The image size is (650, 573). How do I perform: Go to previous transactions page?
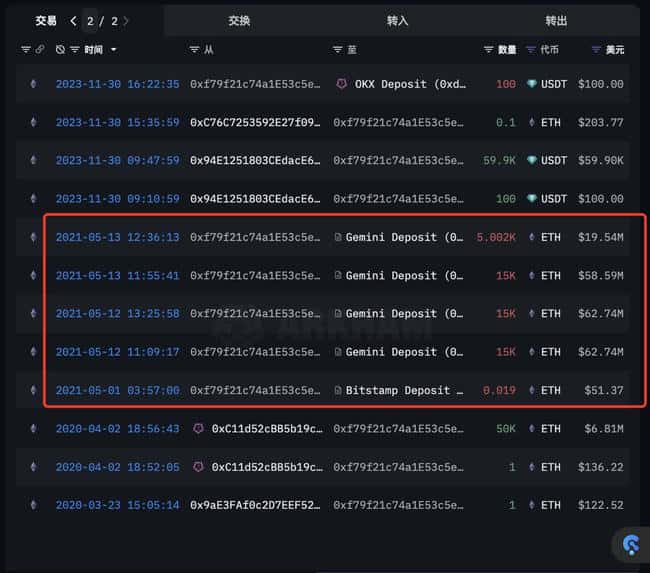tap(73, 21)
